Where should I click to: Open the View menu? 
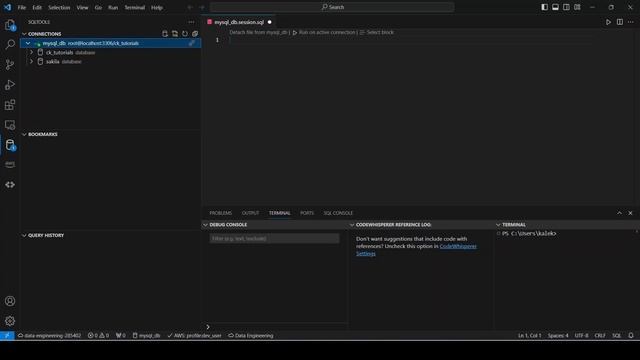(x=82, y=7)
